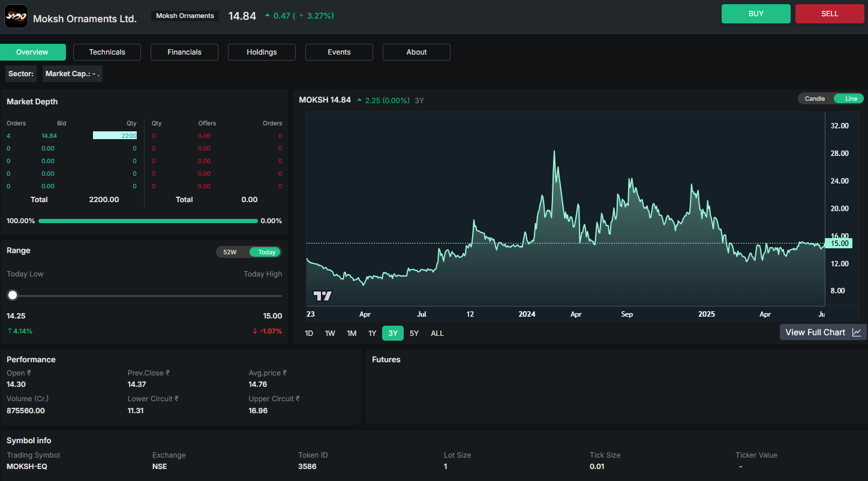The width and height of the screenshot is (868, 481).
Task: Click the green 4.14% change indicator
Action: click(20, 331)
